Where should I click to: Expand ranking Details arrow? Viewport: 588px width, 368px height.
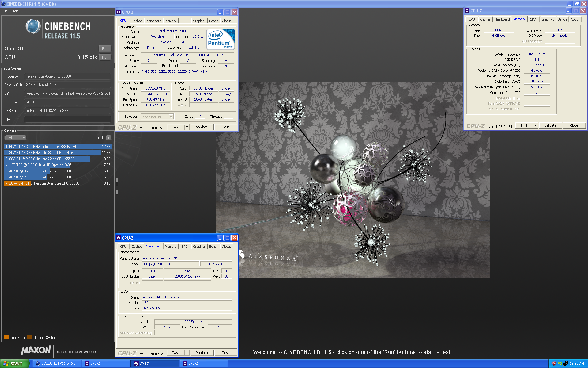pyautogui.click(x=109, y=138)
